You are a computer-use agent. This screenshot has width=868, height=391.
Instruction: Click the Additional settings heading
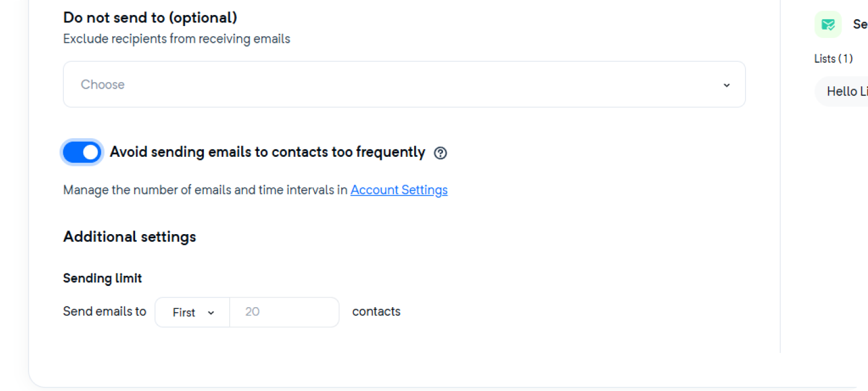[130, 237]
